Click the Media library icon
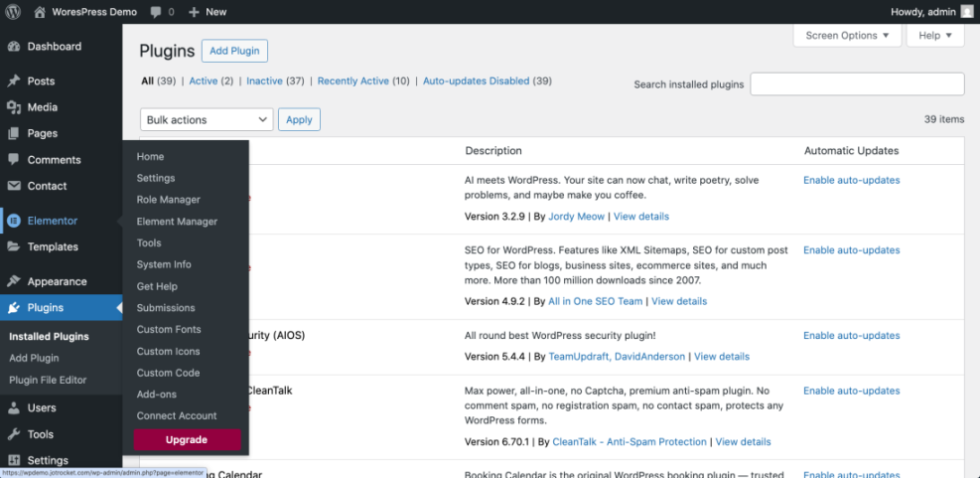 14,107
